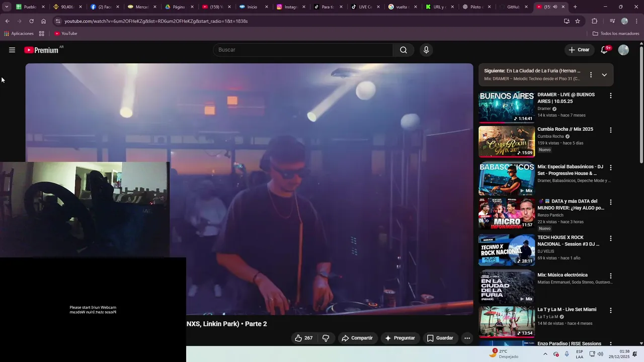Click the Buscar search field

tap(303, 50)
